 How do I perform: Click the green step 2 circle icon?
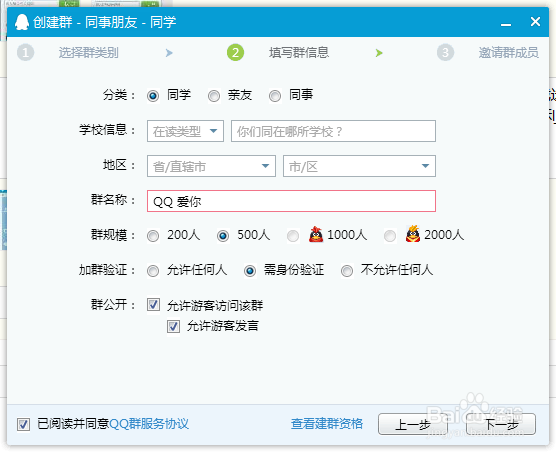[235, 52]
